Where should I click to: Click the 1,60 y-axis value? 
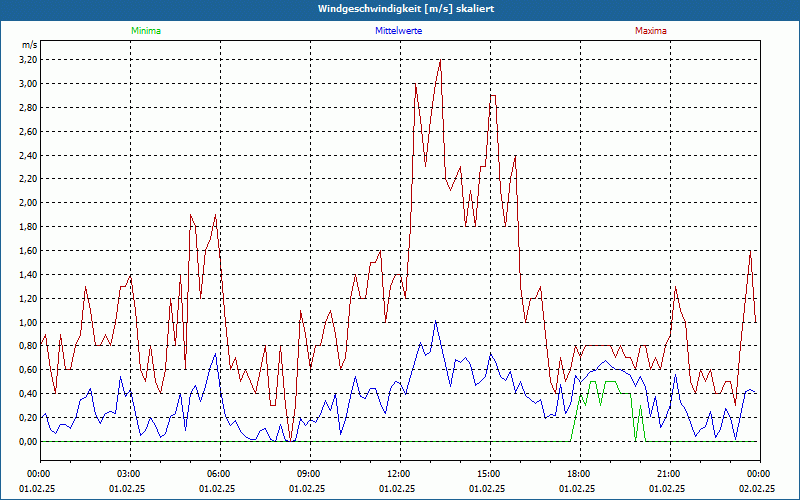28,251
